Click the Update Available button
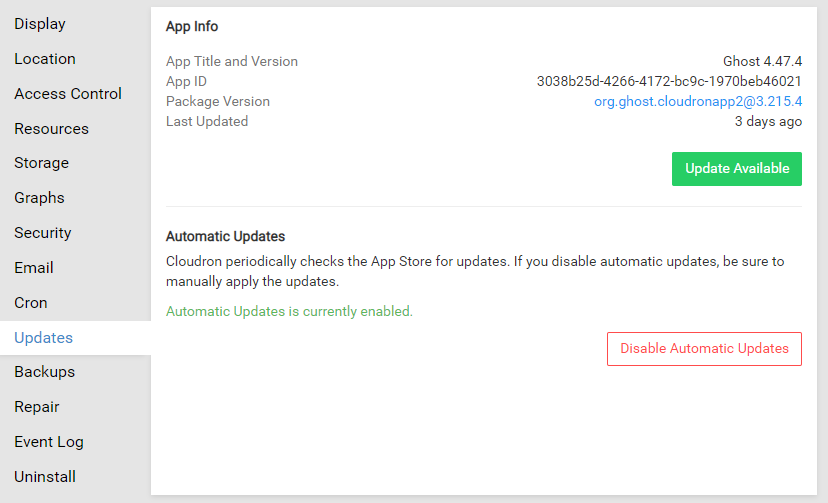 pyautogui.click(x=737, y=169)
